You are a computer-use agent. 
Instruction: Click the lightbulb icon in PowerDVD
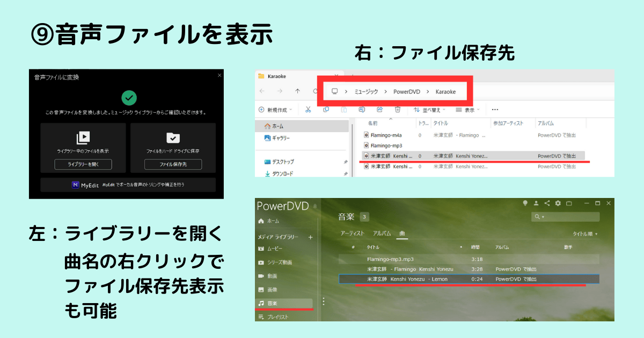(525, 203)
